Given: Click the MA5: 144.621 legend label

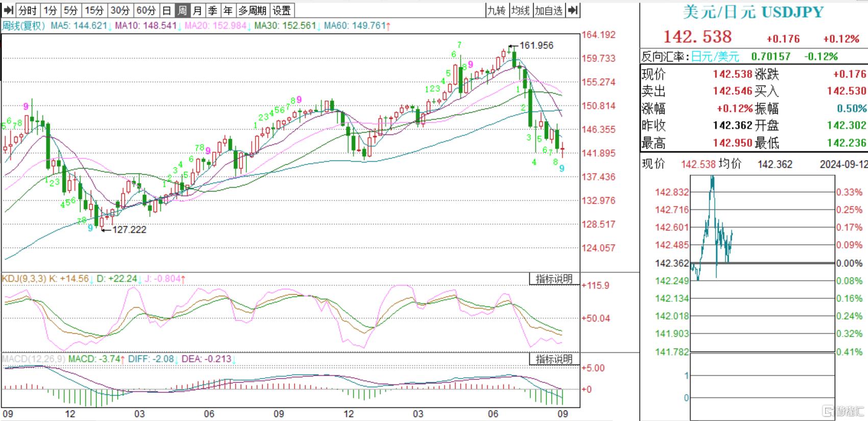Looking at the screenshot, I should [x=79, y=25].
